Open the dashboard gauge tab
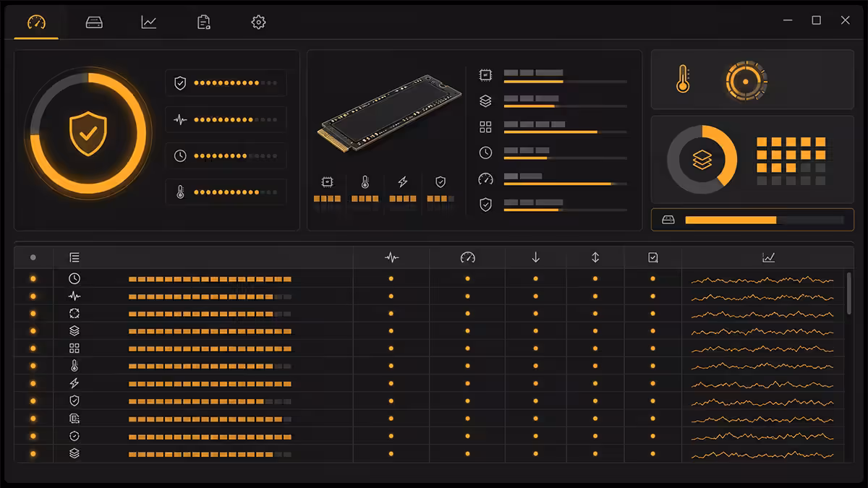The height and width of the screenshot is (488, 868). [x=36, y=22]
